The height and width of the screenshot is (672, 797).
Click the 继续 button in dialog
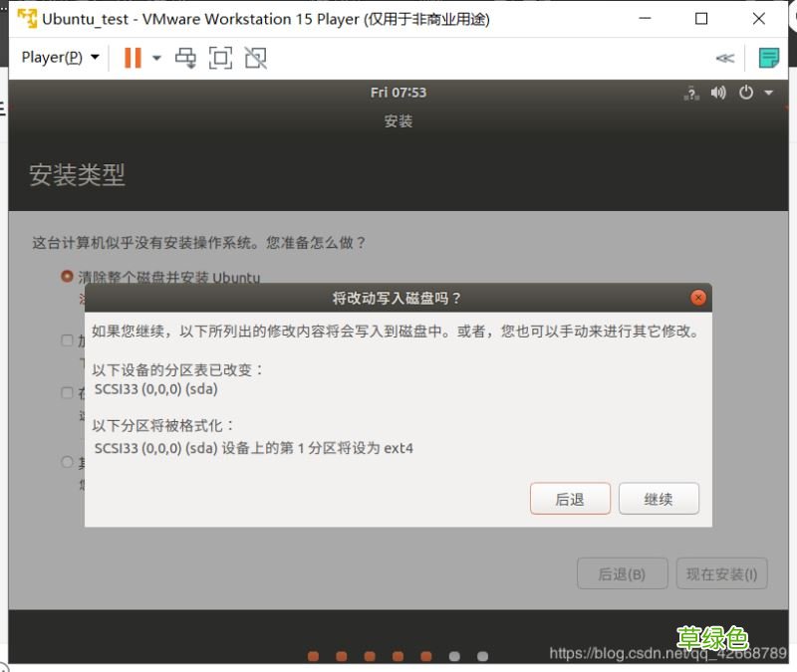point(659,499)
